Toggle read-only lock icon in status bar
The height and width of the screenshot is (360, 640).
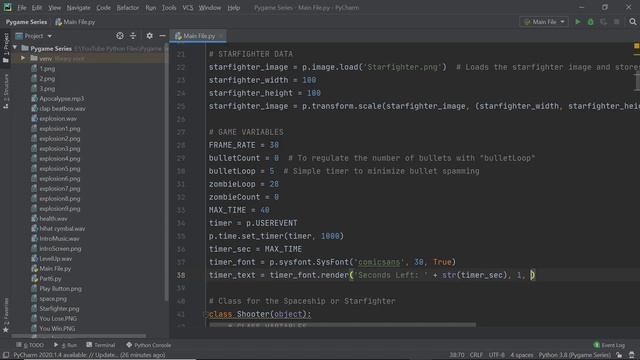(x=619, y=355)
